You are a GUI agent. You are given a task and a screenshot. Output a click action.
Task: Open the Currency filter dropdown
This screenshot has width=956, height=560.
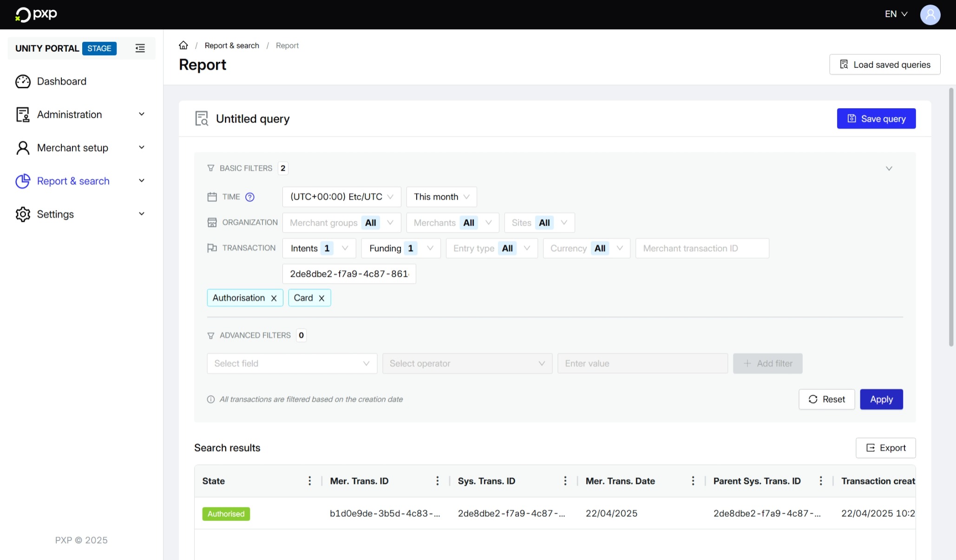tap(586, 248)
